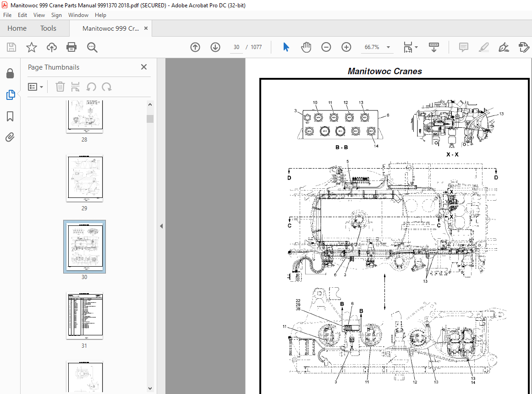Switch to the Tools tab

click(x=48, y=28)
